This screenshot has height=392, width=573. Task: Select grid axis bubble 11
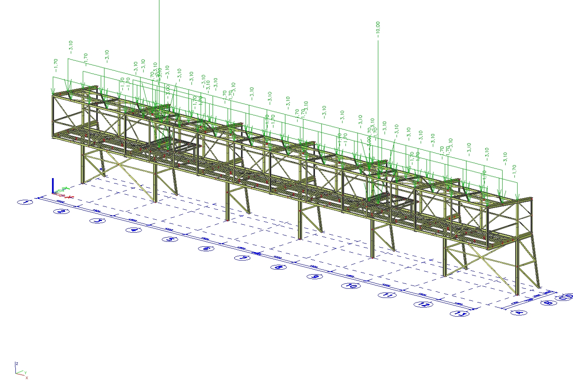click(387, 295)
